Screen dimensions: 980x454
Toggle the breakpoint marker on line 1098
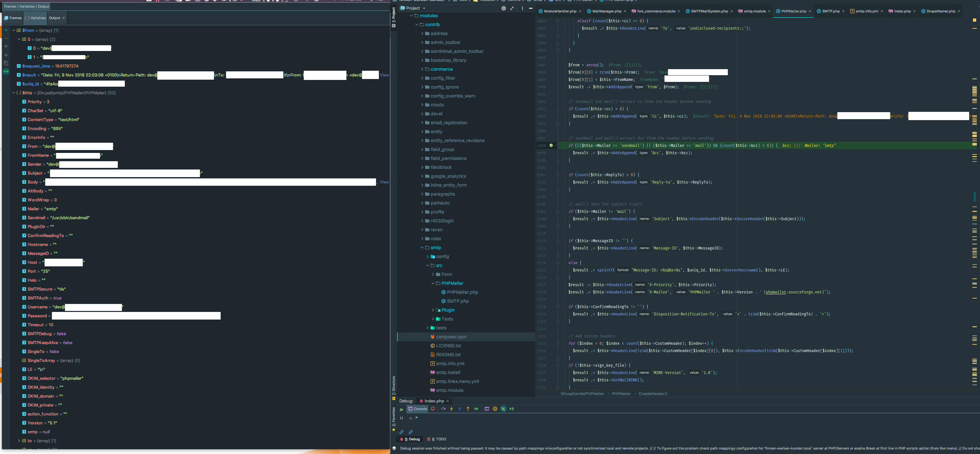[x=551, y=145]
